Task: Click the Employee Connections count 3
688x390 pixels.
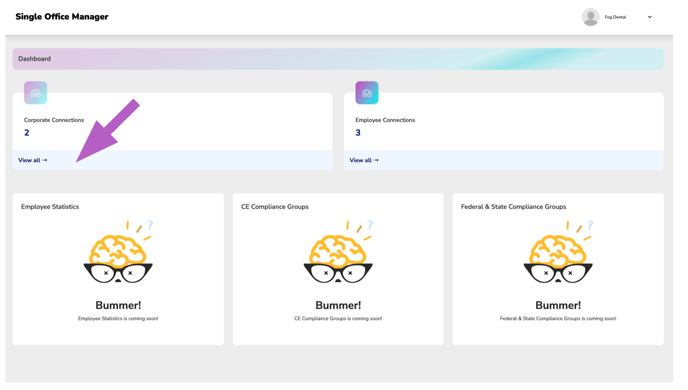Action: 358,132
